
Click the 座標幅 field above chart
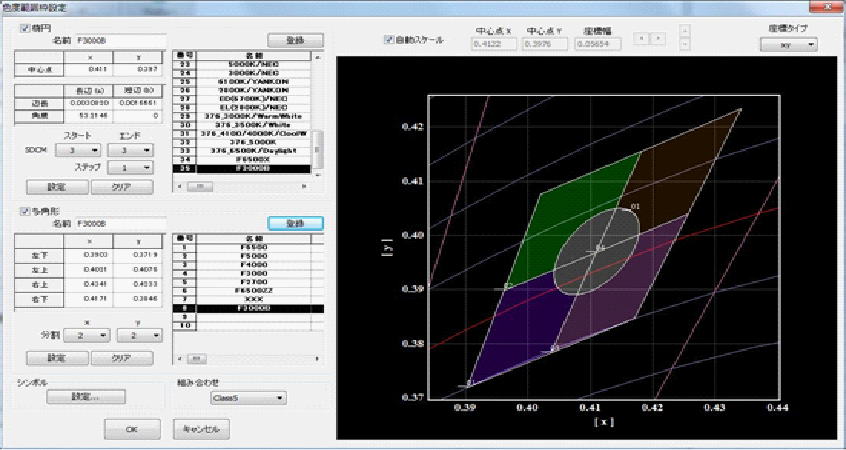[598, 44]
